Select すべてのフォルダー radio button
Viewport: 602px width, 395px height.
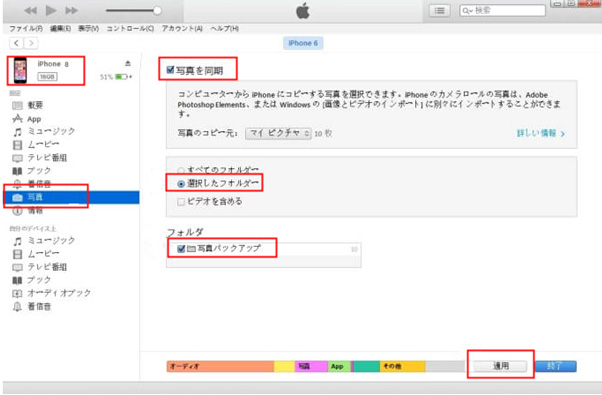pyautogui.click(x=180, y=170)
